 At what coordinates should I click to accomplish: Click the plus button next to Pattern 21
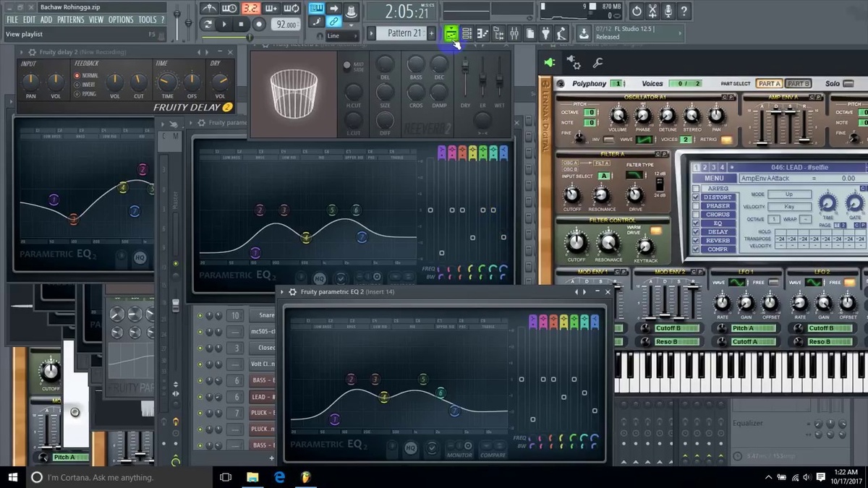[432, 33]
